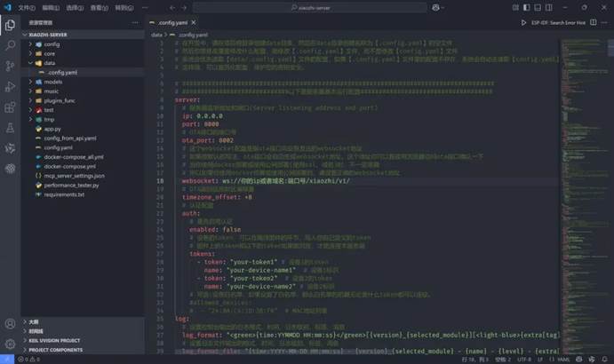Open docker-compose_all.yml file
The width and height of the screenshot is (614, 364).
83,157
